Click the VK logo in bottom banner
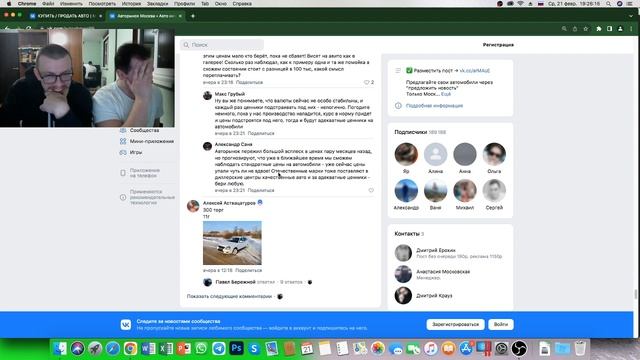Screen dimensions: 640x360 coord(126,324)
